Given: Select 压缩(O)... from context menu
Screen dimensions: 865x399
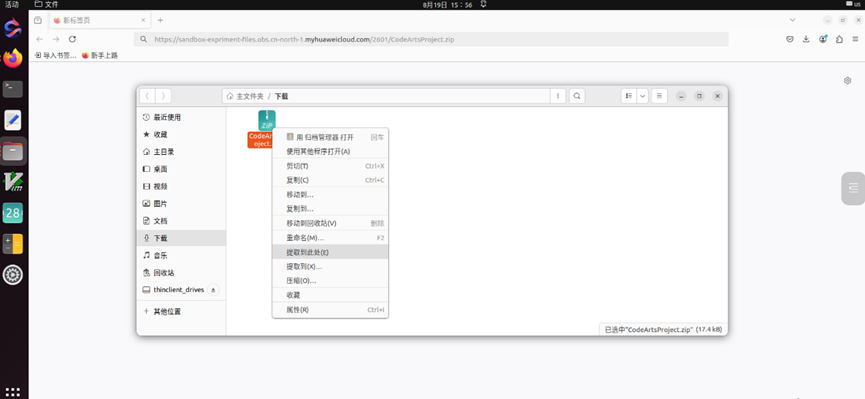Looking at the screenshot, I should (x=330, y=281).
